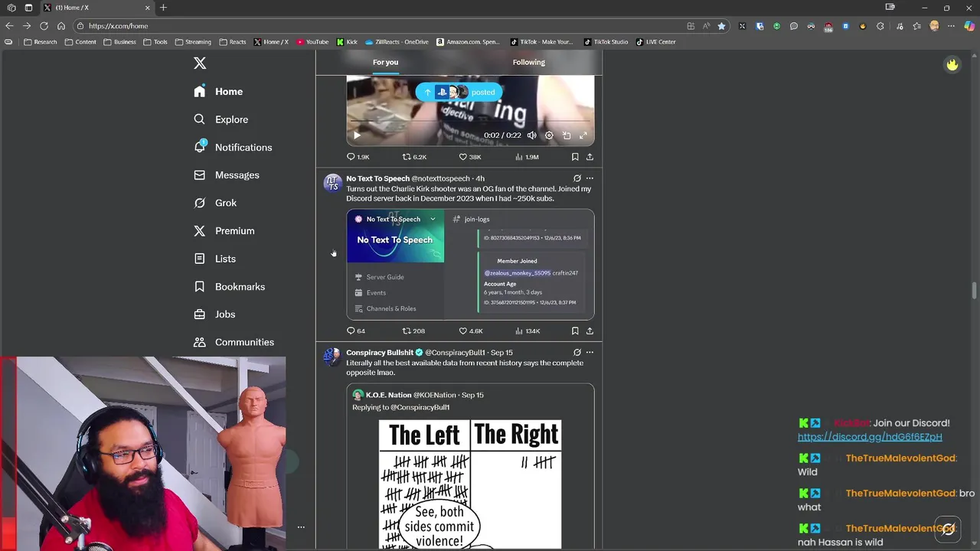980x551 pixels.
Task: Open video settings gear icon
Action: 549,135
